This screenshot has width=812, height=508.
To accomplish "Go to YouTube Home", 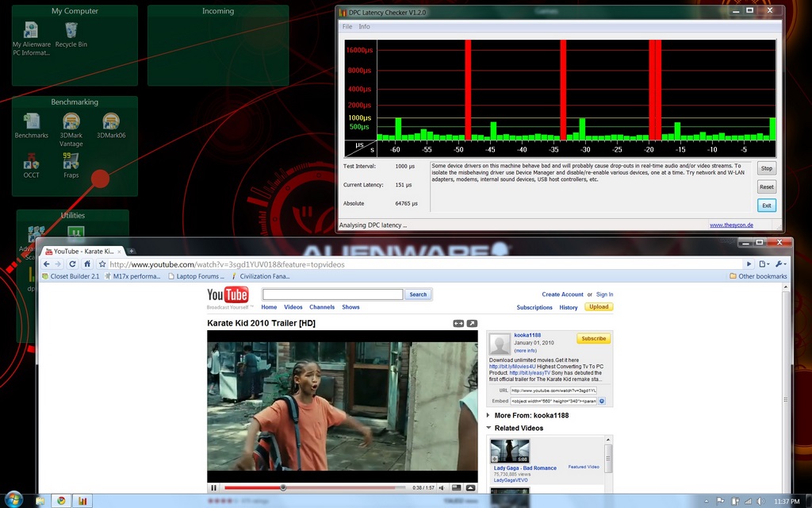I will click(x=269, y=307).
